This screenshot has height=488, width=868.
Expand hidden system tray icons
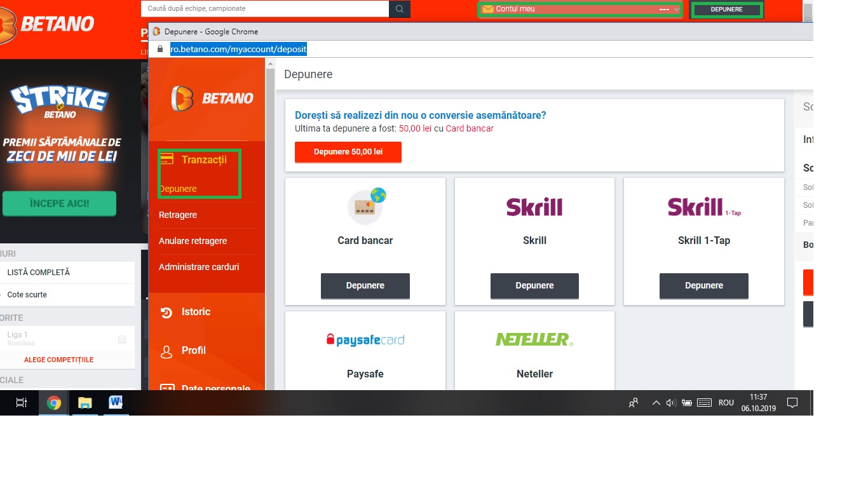click(x=656, y=403)
